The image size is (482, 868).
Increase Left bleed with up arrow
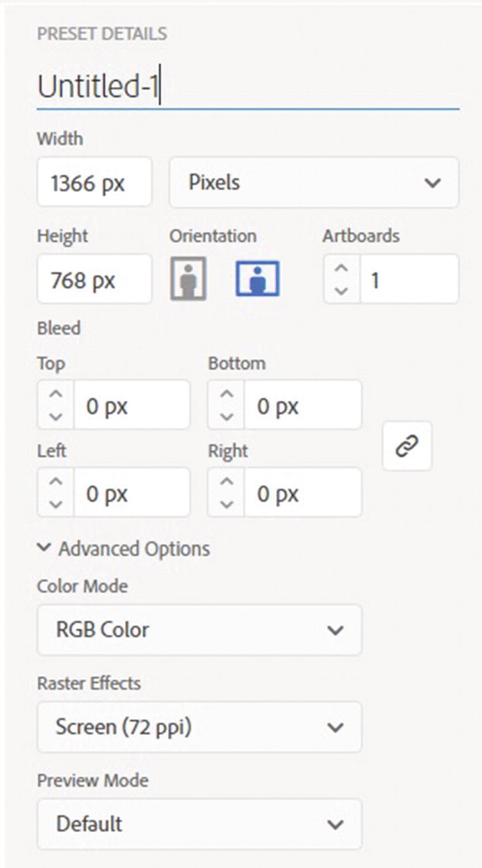click(x=56, y=482)
